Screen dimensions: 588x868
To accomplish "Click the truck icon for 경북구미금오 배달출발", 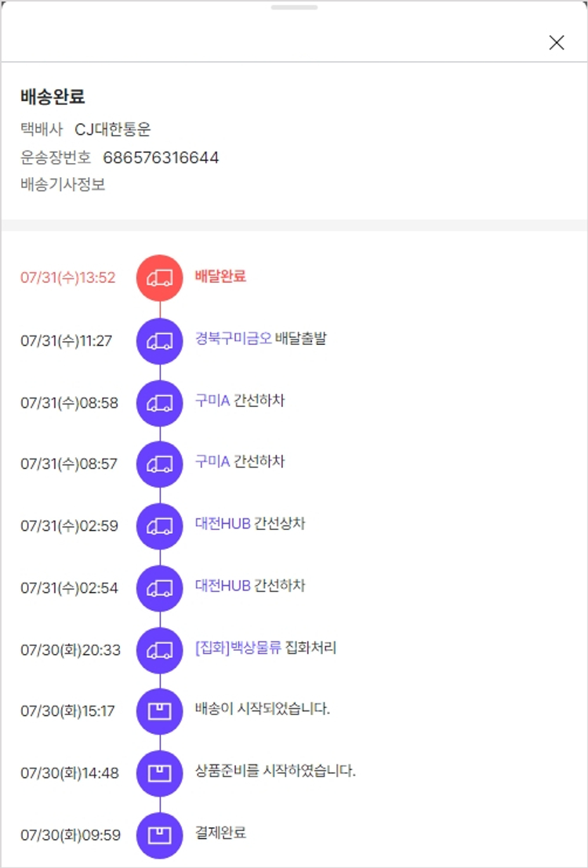I will 160,340.
